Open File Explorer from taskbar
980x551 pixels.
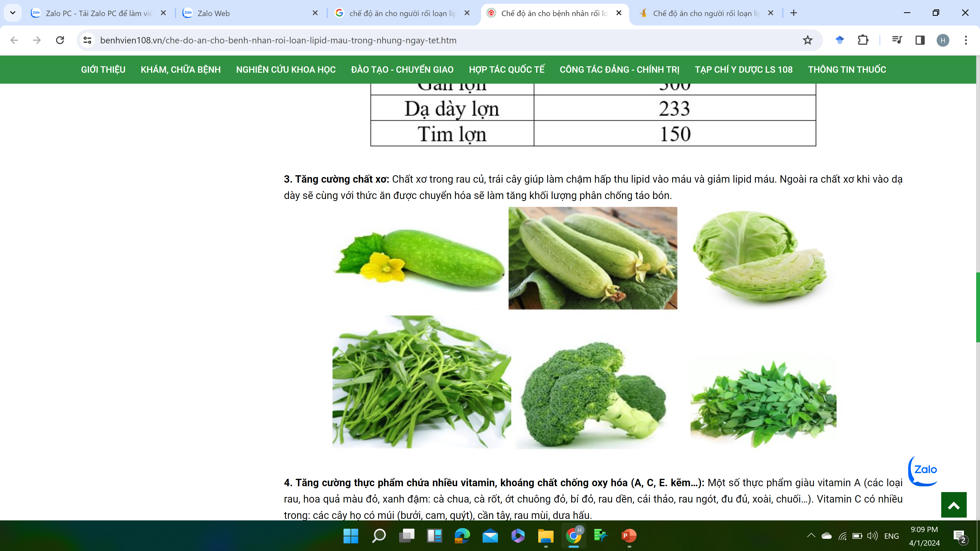546,536
